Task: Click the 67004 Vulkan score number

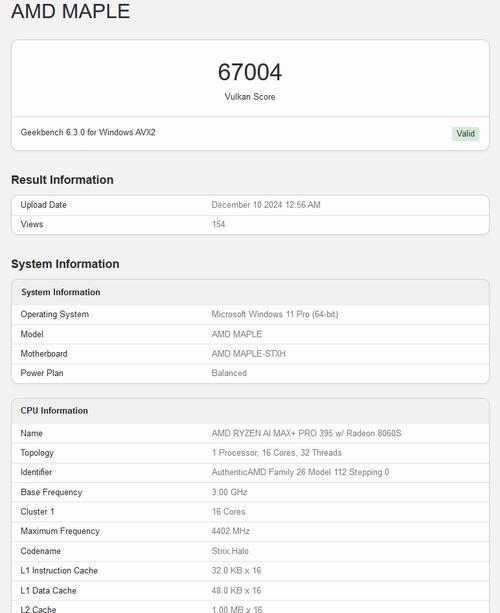Action: 250,72
